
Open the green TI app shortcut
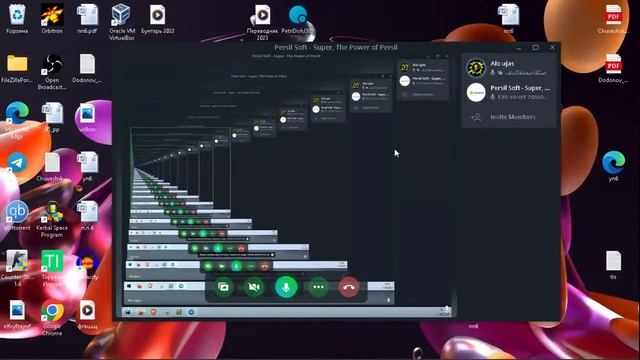click(x=52, y=267)
